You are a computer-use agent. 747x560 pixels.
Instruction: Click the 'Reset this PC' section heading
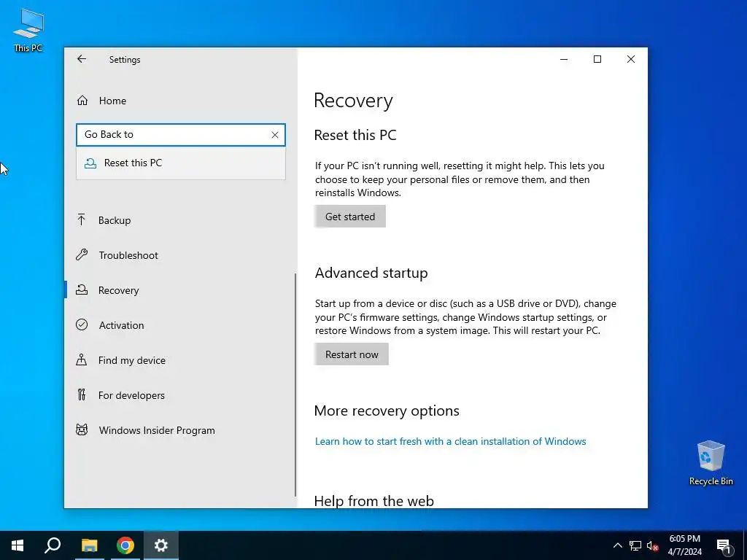tap(355, 135)
